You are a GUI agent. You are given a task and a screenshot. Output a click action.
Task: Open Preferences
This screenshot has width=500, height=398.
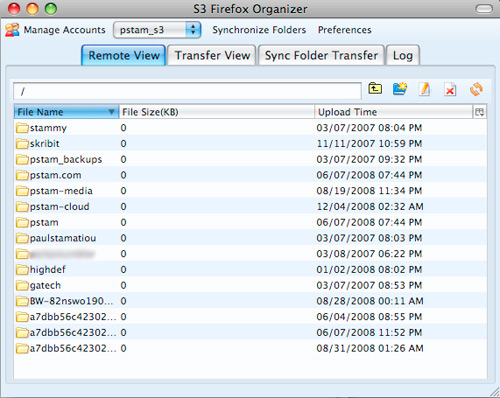[x=344, y=30]
